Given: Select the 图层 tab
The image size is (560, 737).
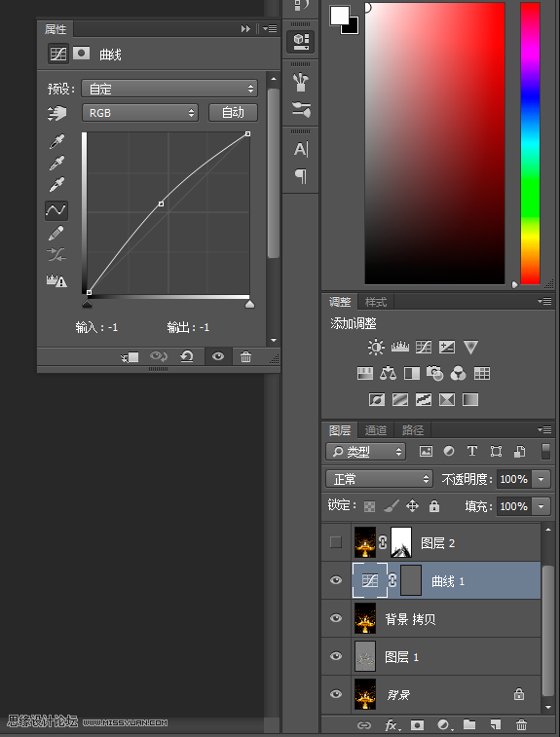Looking at the screenshot, I should pos(340,430).
